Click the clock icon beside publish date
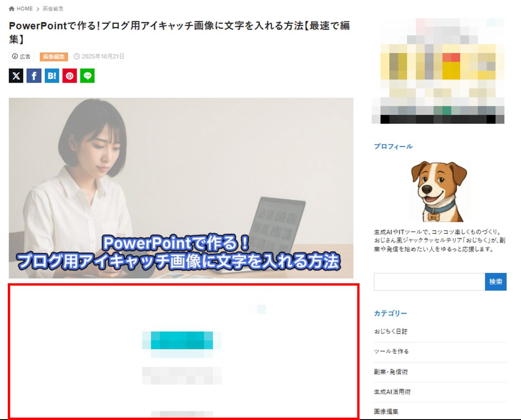521x420 pixels. 77,56
